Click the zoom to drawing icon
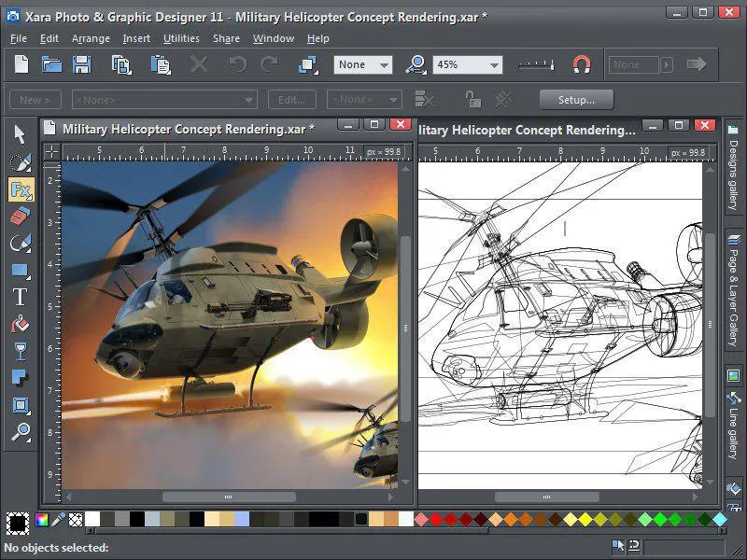 click(416, 64)
